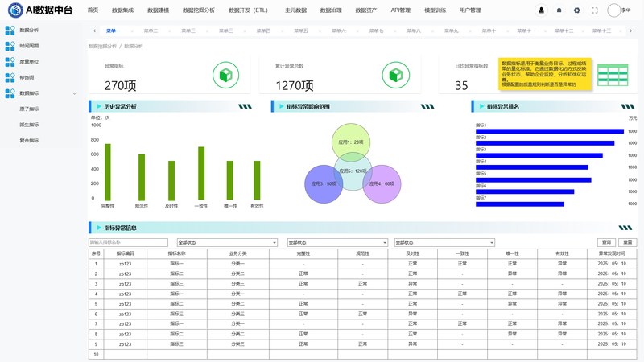
Task: Select 数据治理 in top menu
Action: click(331, 10)
